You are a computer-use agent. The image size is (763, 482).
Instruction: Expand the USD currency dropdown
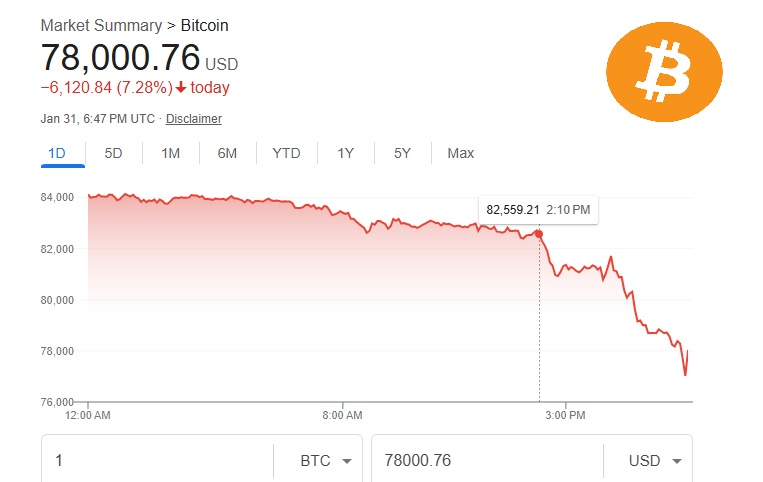point(655,461)
